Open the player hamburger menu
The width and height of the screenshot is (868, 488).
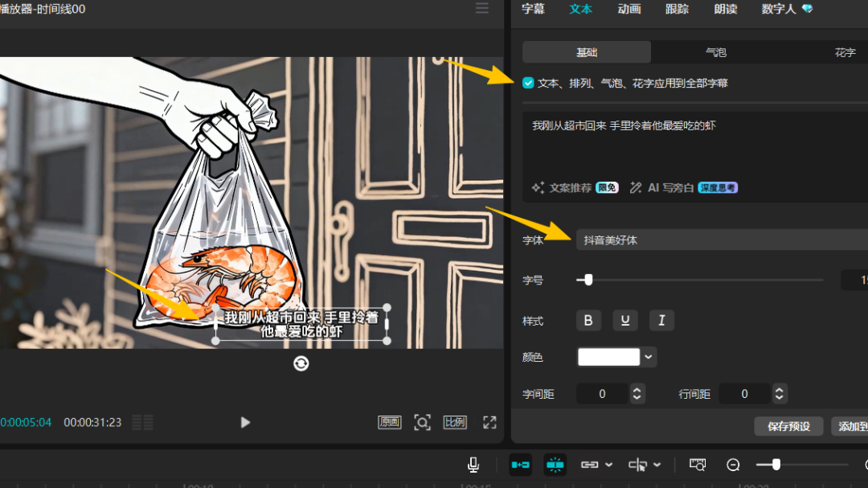coord(481,9)
